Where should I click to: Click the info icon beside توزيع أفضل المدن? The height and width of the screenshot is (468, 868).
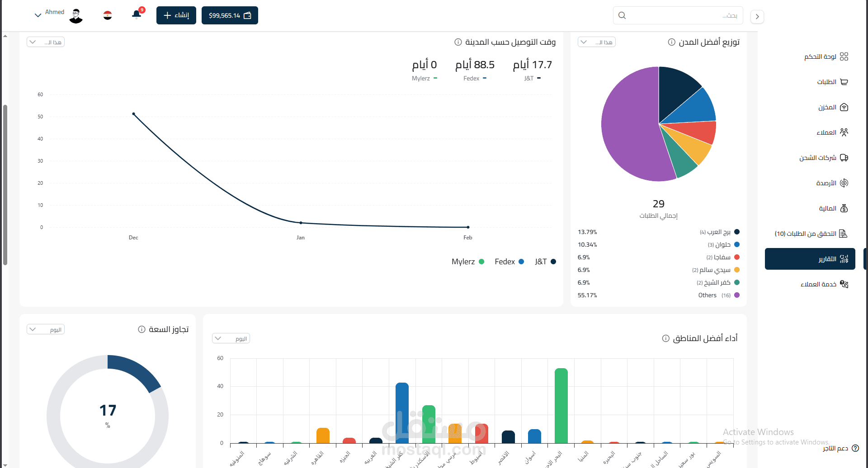[x=672, y=42]
